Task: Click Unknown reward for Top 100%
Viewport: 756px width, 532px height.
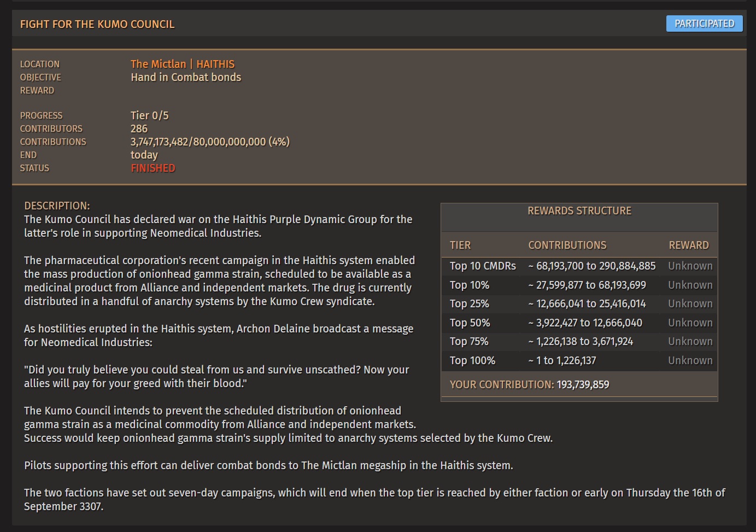Action: coord(690,360)
